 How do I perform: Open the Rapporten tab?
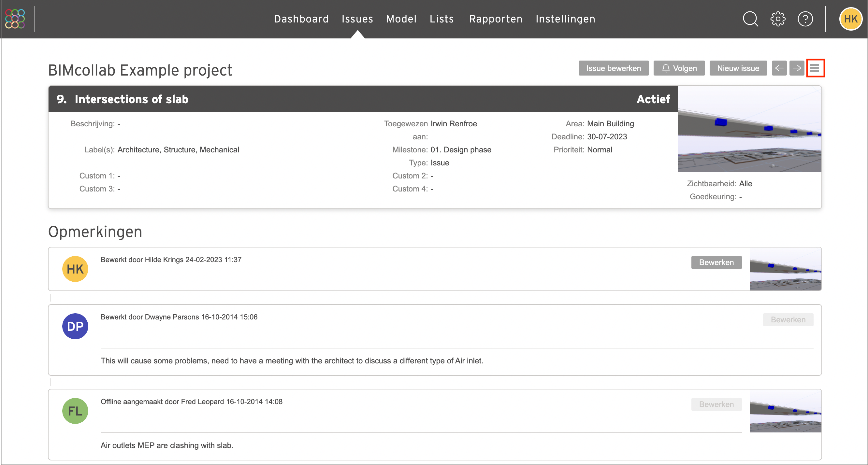click(x=496, y=19)
